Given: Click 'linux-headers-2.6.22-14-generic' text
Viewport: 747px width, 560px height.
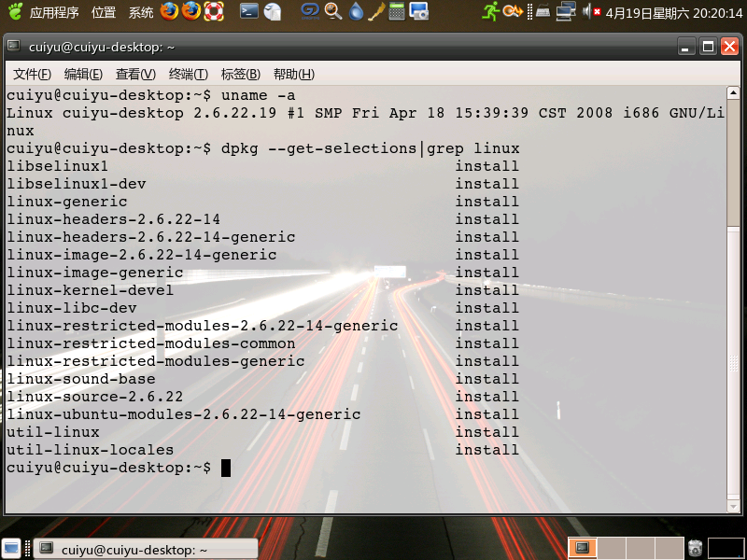Looking at the screenshot, I should tap(151, 237).
